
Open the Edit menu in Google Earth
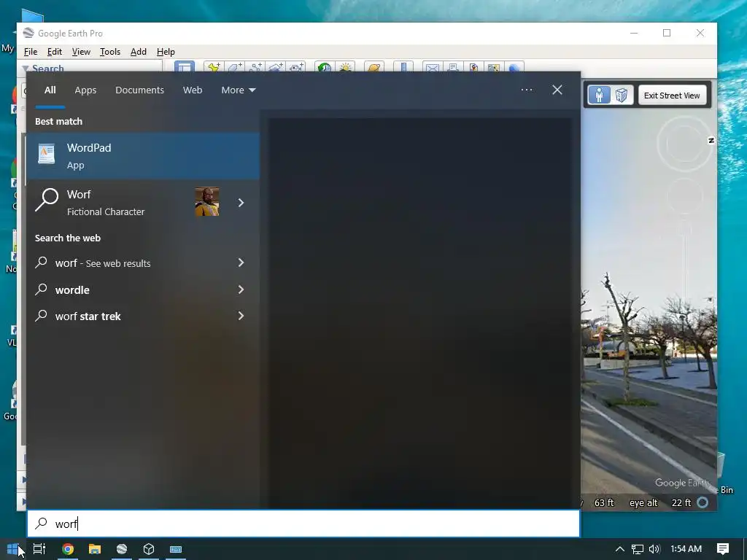click(54, 52)
